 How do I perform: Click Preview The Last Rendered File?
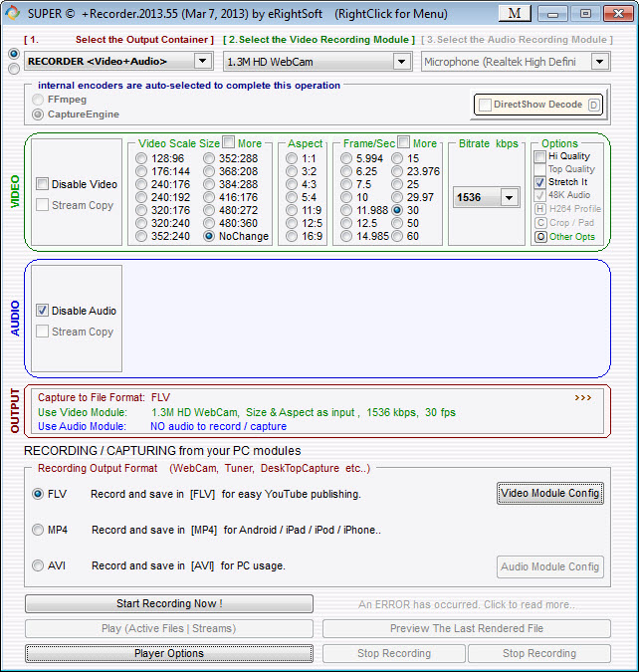[467, 628]
